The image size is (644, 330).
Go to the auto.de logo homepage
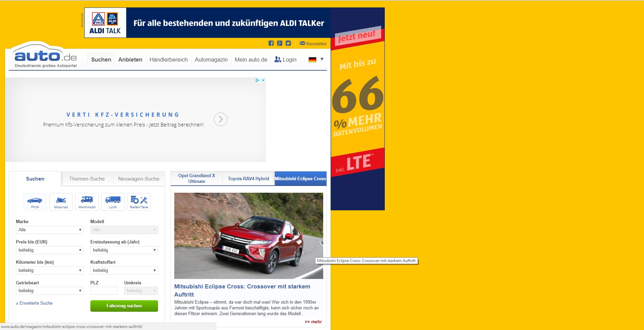coord(45,55)
